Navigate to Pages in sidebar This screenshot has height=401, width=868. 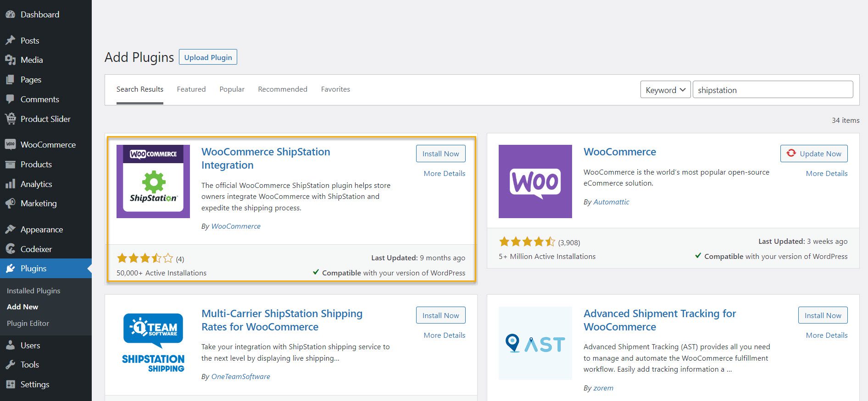click(x=46, y=80)
